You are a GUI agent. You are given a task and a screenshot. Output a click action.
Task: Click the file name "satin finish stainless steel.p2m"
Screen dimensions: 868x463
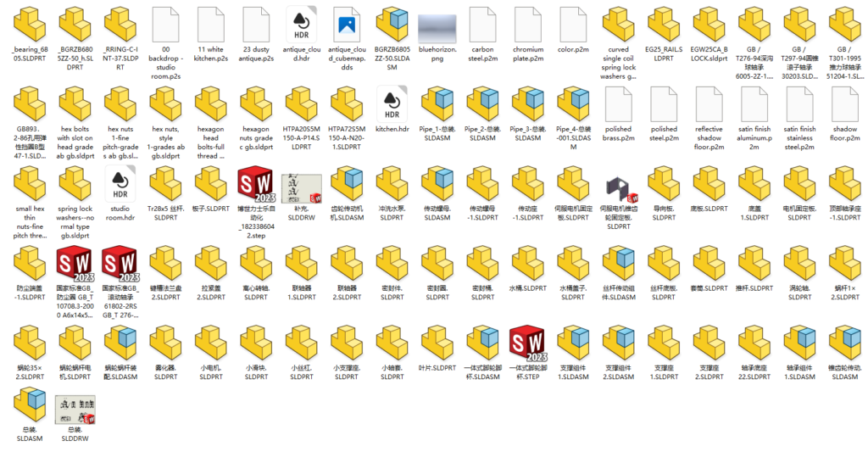pos(799,138)
